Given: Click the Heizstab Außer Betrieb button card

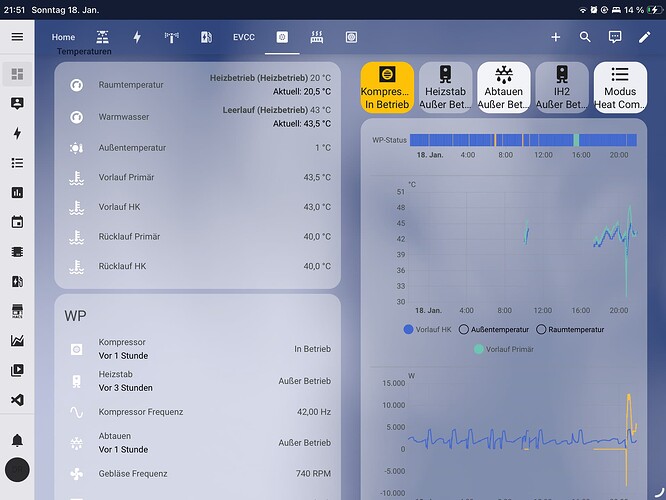Looking at the screenshot, I should pyautogui.click(x=445, y=88).
